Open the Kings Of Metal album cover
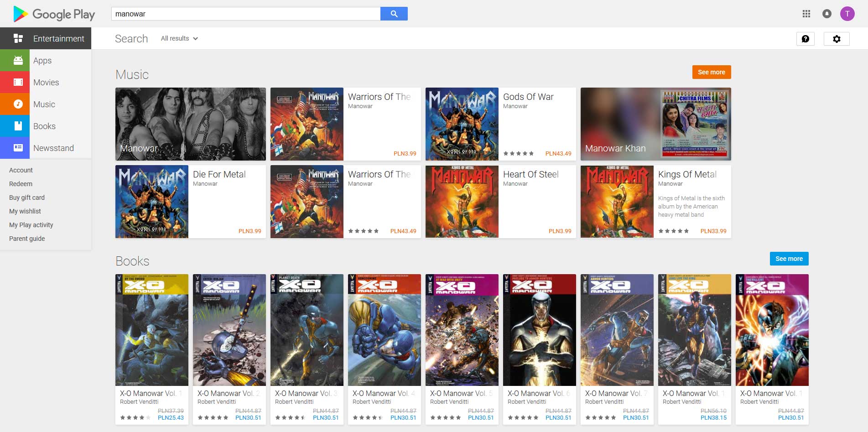868x432 pixels. coord(617,202)
